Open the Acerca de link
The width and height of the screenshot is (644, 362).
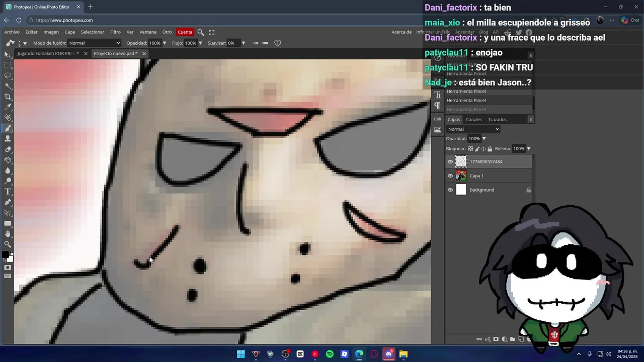(401, 32)
